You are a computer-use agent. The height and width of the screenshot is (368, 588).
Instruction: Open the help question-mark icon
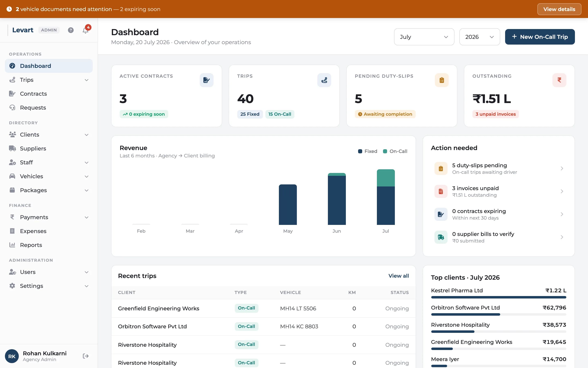click(x=71, y=30)
